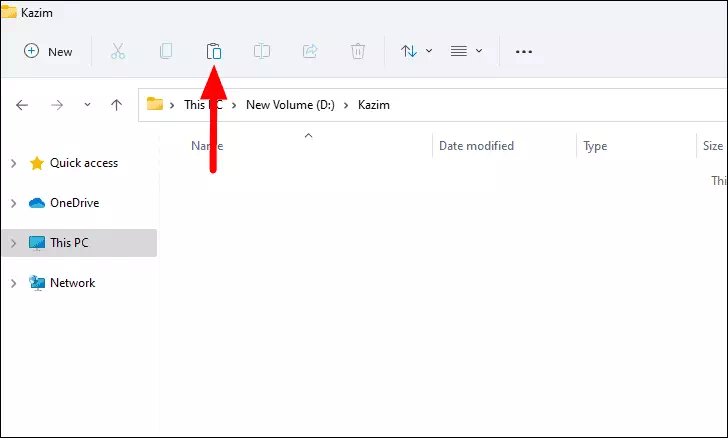Click the folder icon in address bar
This screenshot has width=728, height=438.
pos(155,104)
